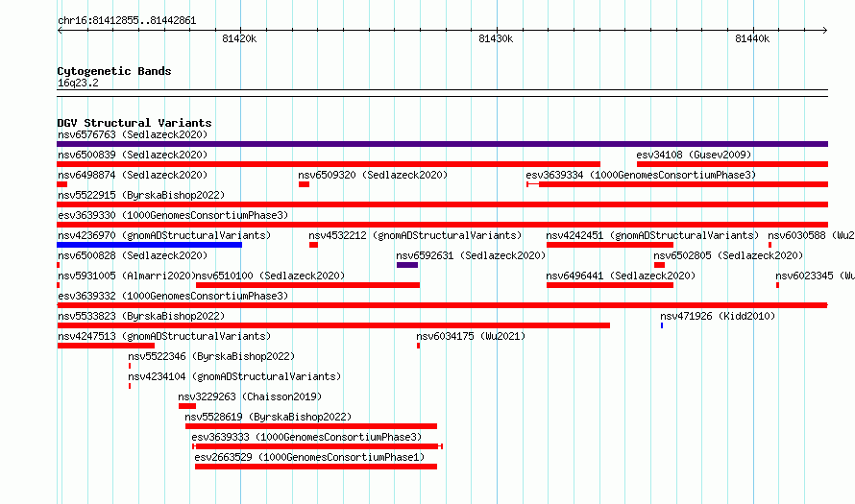Click nsv5931005 (Almarri2020) label

pos(127,276)
